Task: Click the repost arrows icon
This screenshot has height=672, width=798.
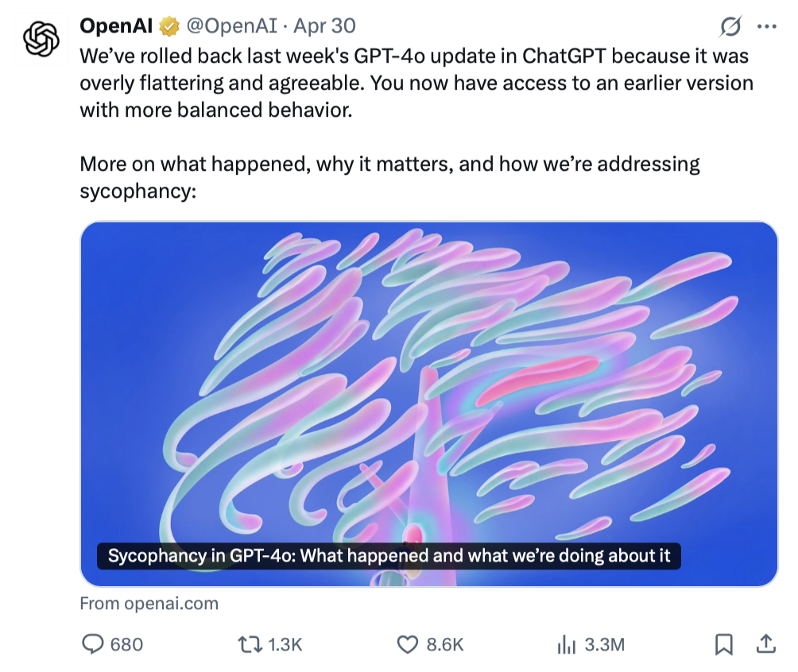Action: point(250,644)
